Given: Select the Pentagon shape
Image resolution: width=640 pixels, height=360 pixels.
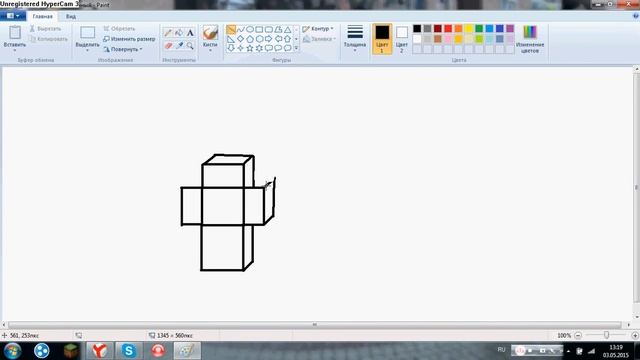Looking at the screenshot, I should pyautogui.click(x=250, y=39).
